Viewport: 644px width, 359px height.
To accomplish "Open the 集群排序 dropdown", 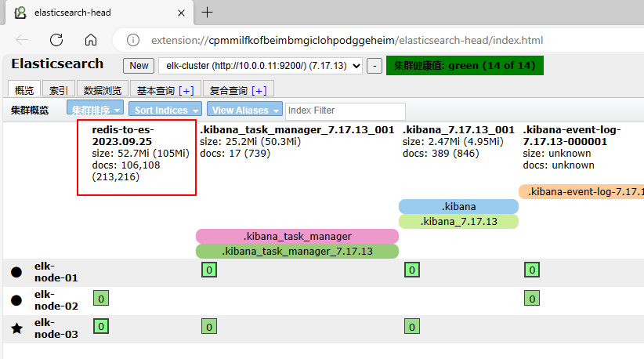I will click(96, 111).
